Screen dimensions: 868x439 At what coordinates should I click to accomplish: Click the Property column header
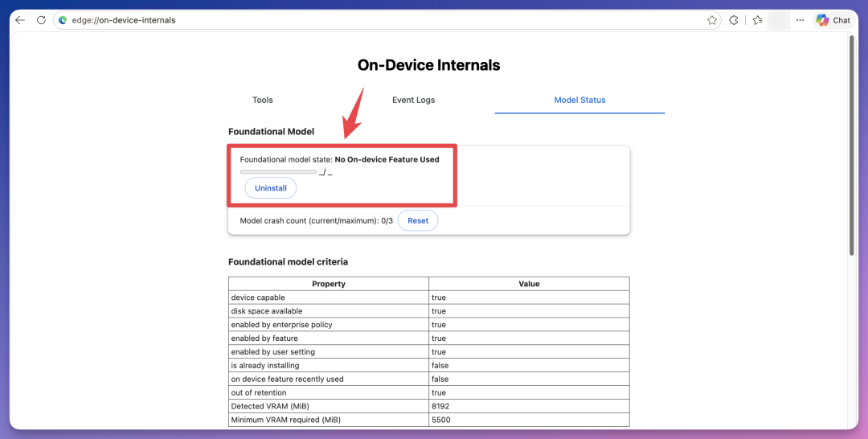tap(328, 284)
